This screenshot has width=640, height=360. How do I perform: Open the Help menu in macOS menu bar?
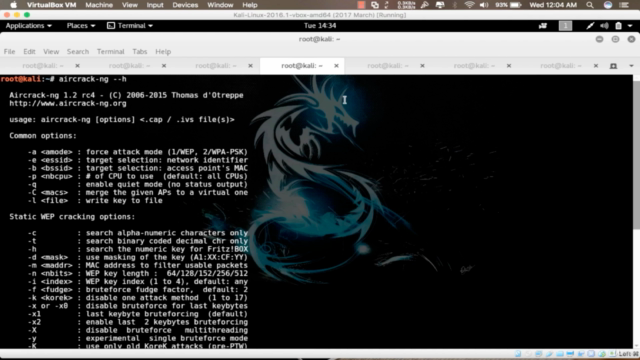pyautogui.click(x=249, y=5)
